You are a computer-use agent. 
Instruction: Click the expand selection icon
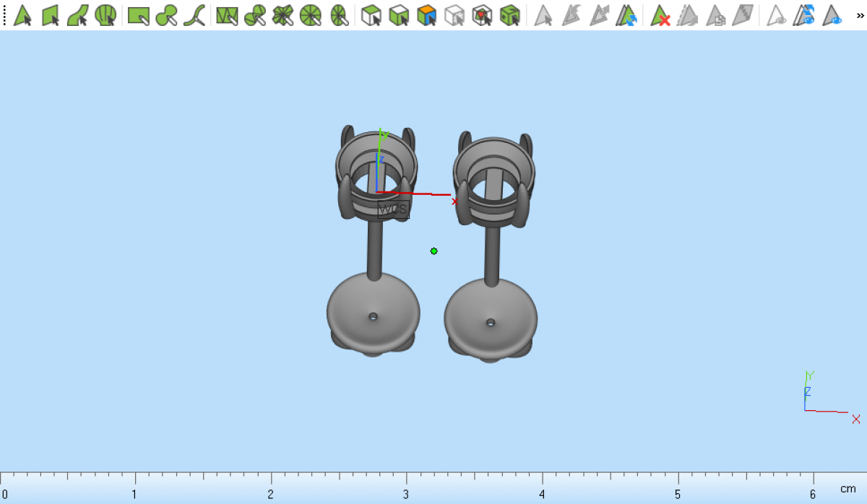598,15
